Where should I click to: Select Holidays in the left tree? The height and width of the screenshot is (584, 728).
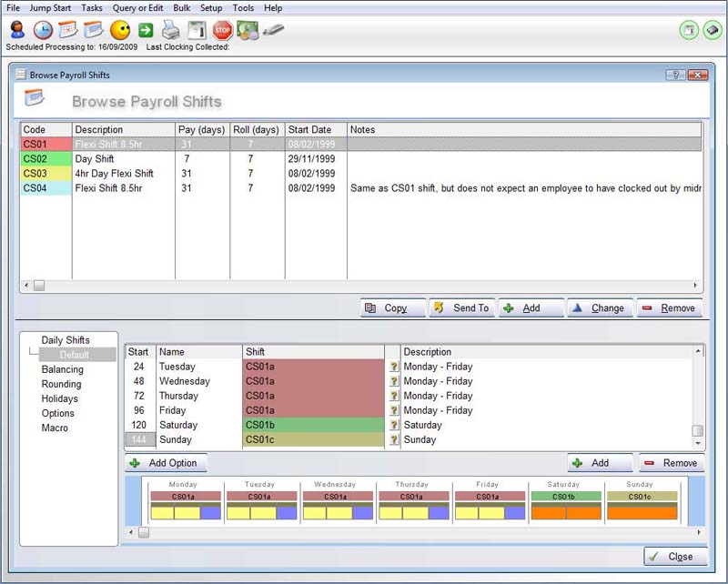(x=59, y=398)
